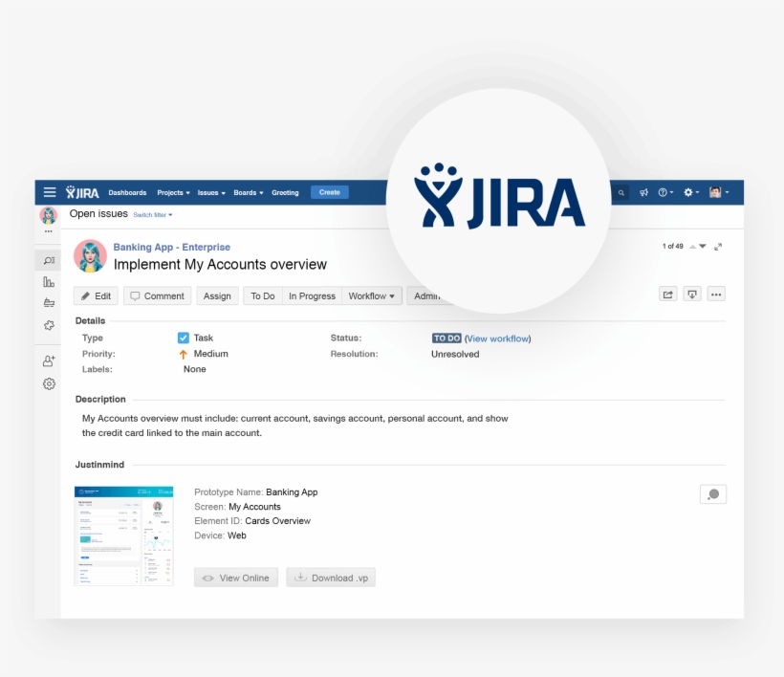The image size is (784, 677).
Task: Go to previous issue with up arrow
Action: [692, 247]
